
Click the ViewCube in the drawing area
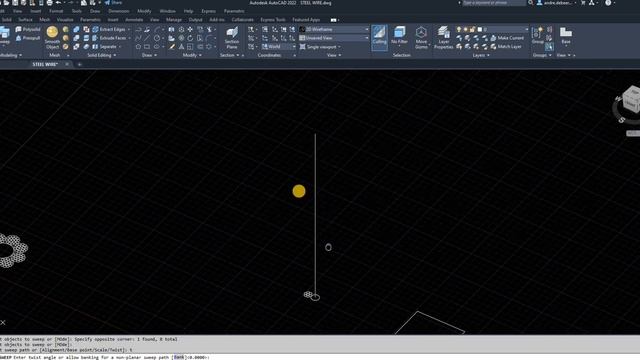632,100
